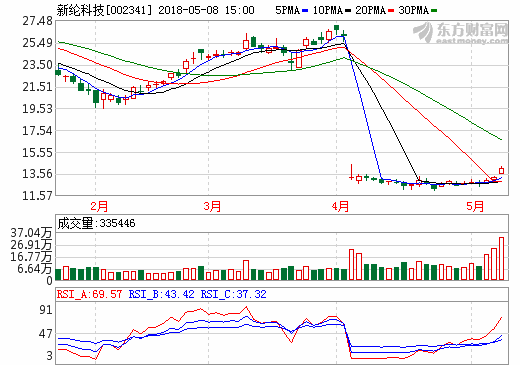Click the 5月 month axis label

coord(475,207)
